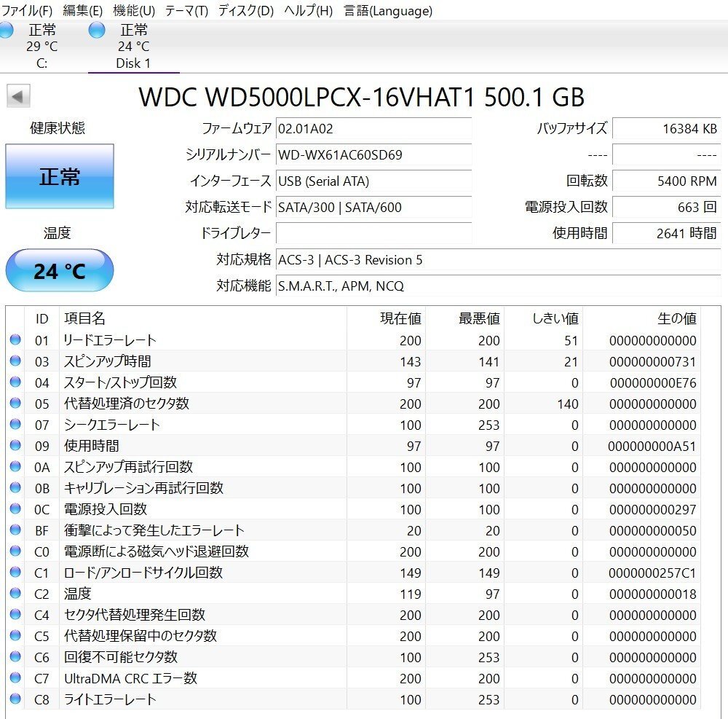The image size is (728, 719).
Task: Select the スタート/ストップ回数 row name
Action: pyautogui.click(x=120, y=382)
